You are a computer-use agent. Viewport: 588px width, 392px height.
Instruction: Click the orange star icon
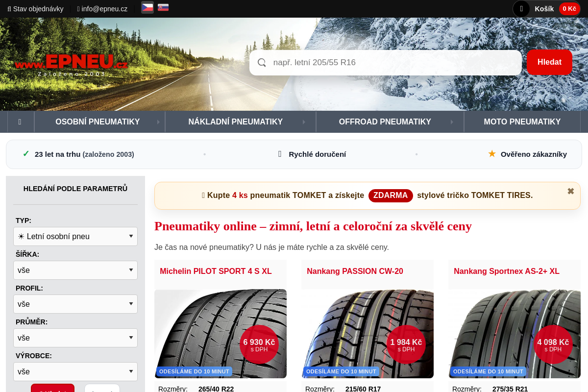click(x=492, y=154)
